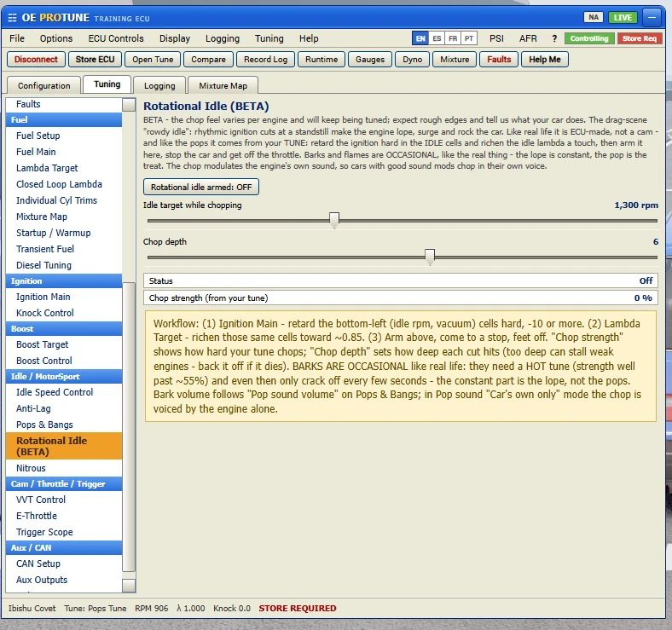Click the question mark help icon

554,38
